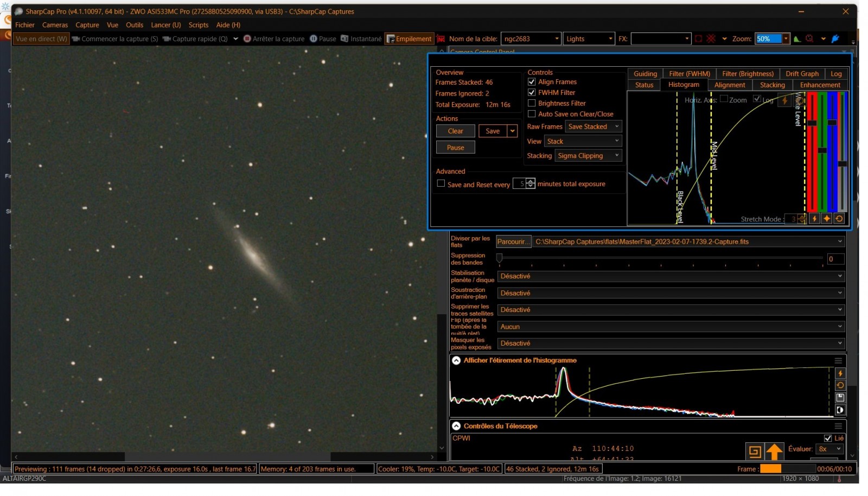Click the reset arrow button beside Stretch Mode
This screenshot has height=496, width=868.
[x=839, y=219]
